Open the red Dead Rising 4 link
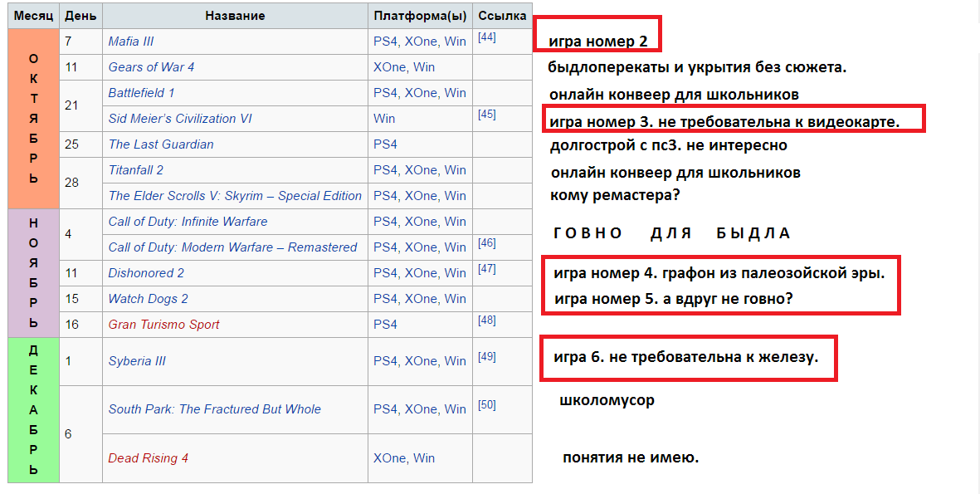980x494 pixels. click(x=149, y=457)
